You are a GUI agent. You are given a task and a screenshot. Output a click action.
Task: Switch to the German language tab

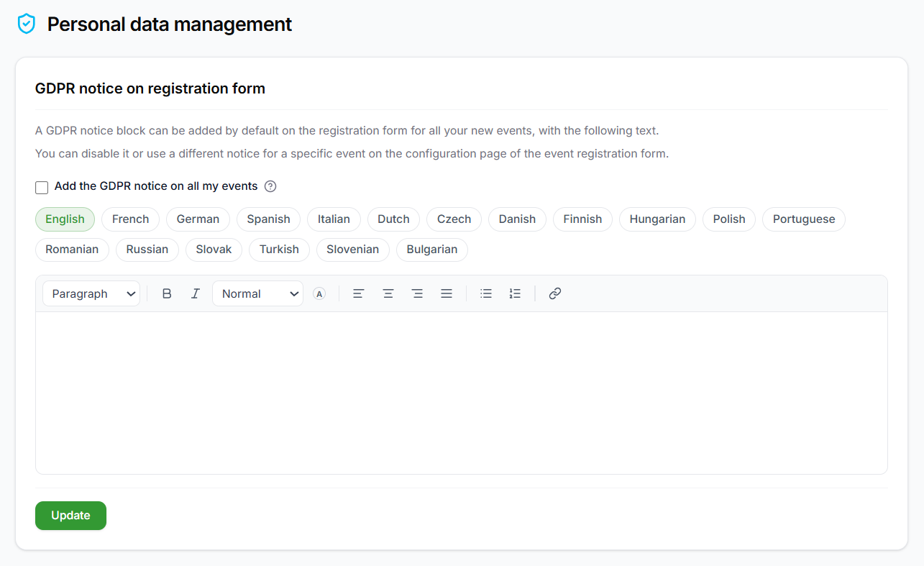pyautogui.click(x=198, y=219)
